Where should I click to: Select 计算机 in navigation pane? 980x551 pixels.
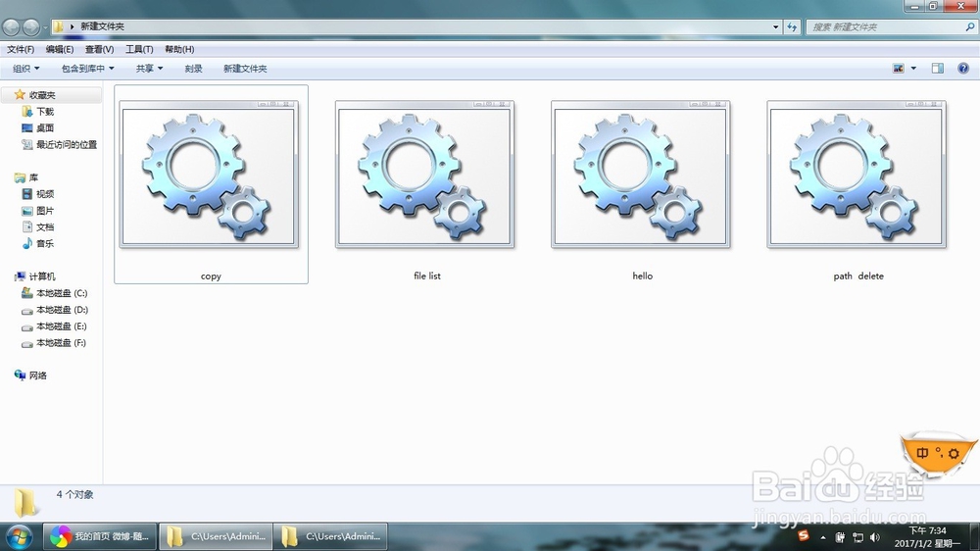click(x=42, y=276)
